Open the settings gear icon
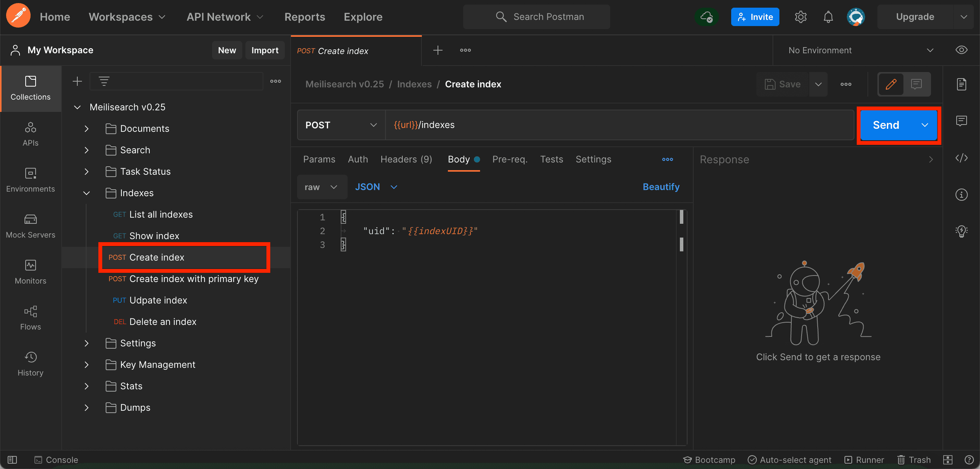980x469 pixels. click(x=800, y=17)
